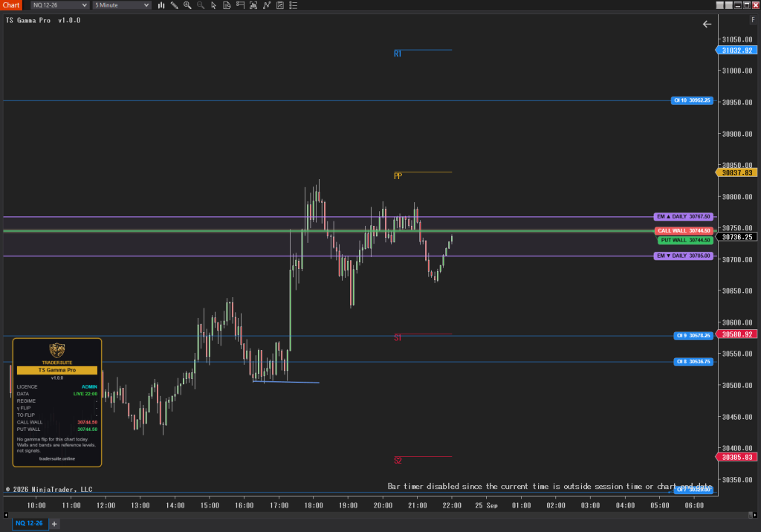The width and height of the screenshot is (761, 532).
Task: Minimize the chart window
Action: point(738,5)
